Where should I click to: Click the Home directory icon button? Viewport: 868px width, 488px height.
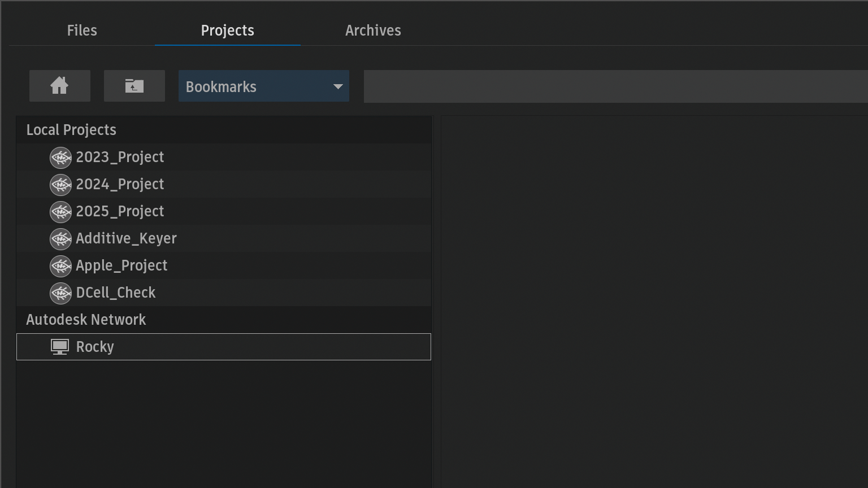[59, 86]
